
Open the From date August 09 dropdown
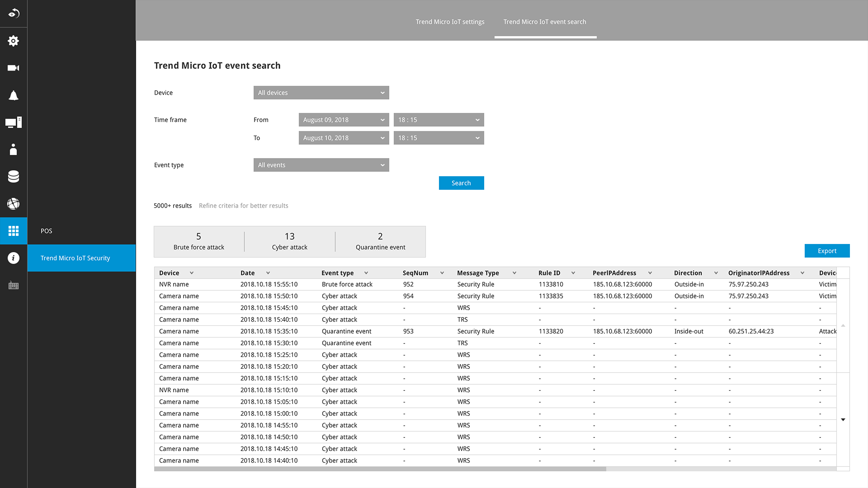coord(344,120)
